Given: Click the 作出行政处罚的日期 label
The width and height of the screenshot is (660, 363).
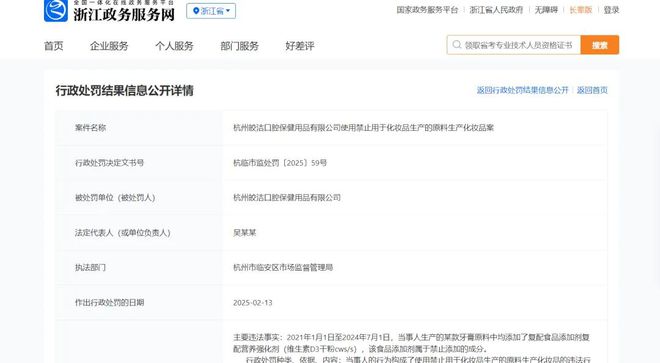Looking at the screenshot, I should click(109, 302).
